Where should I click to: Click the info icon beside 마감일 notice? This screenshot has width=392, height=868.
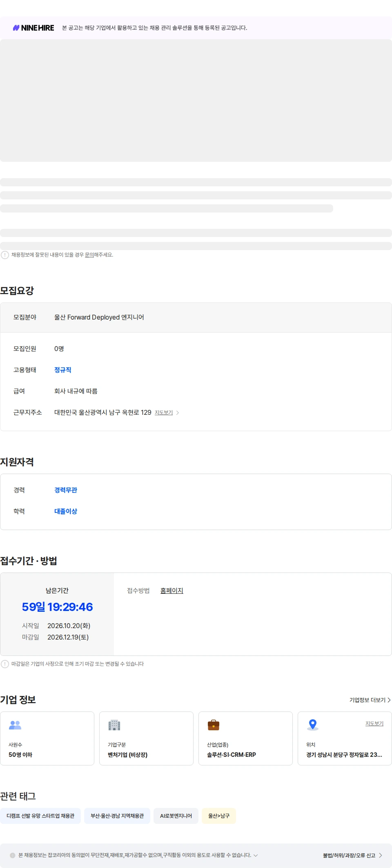[5, 664]
